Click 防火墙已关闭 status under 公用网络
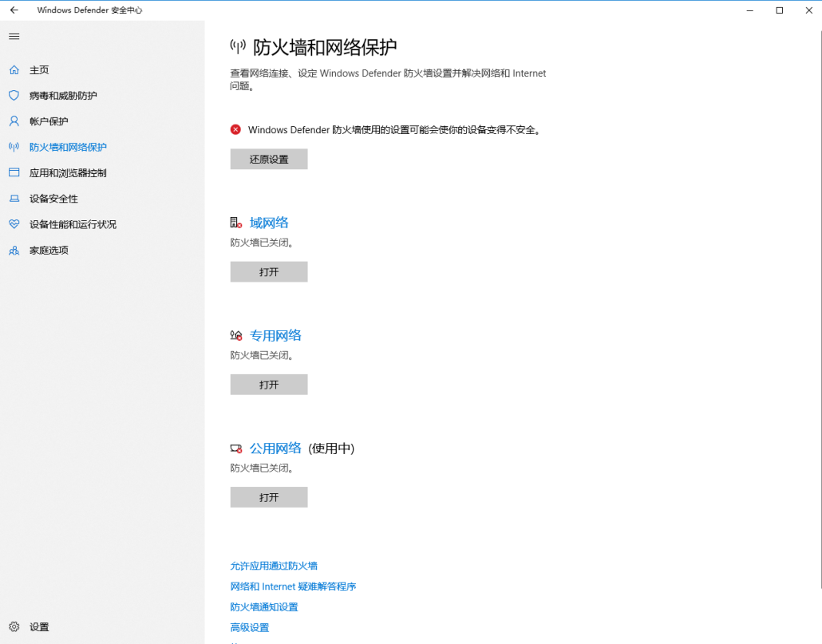This screenshot has height=644, width=822. [262, 468]
